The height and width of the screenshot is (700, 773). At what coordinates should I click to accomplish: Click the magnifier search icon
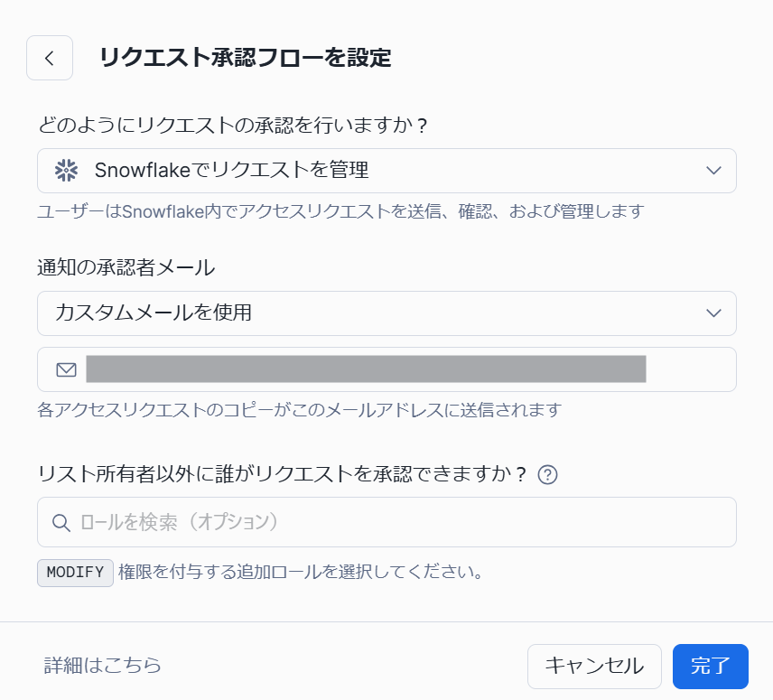[61, 522]
